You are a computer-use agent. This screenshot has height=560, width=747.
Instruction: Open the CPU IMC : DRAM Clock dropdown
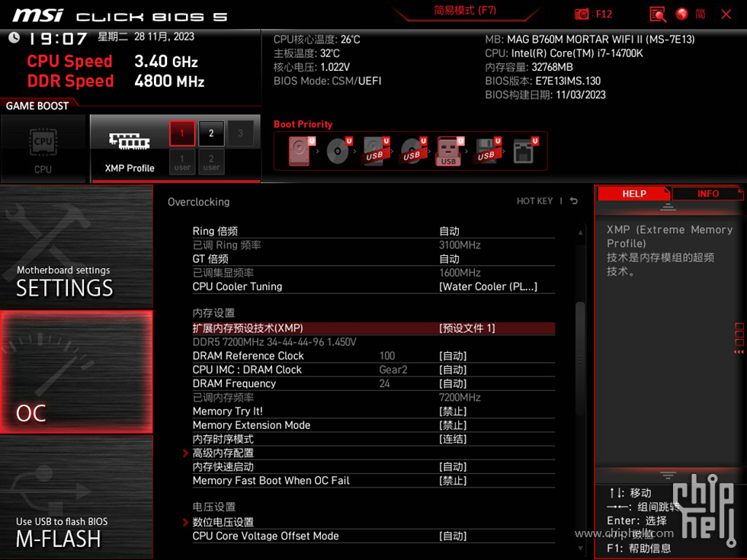(373, 370)
